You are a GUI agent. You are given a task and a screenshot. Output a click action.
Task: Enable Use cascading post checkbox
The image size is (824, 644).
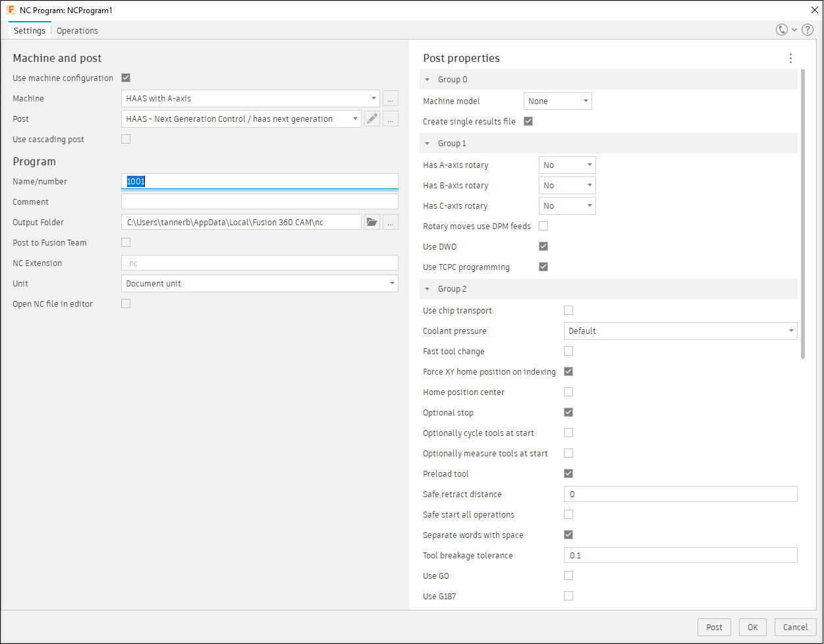(126, 139)
